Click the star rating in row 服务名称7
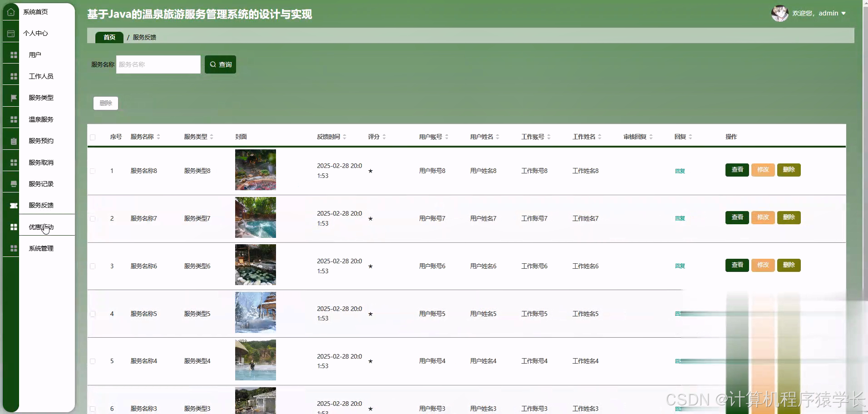This screenshot has height=414, width=868. click(x=370, y=219)
